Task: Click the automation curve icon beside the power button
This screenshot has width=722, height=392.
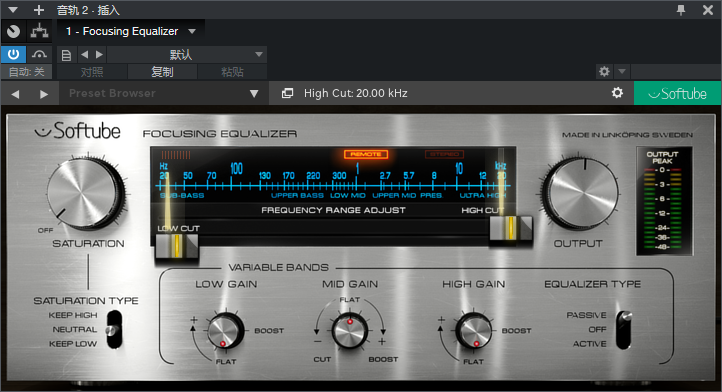Action: coord(40,55)
